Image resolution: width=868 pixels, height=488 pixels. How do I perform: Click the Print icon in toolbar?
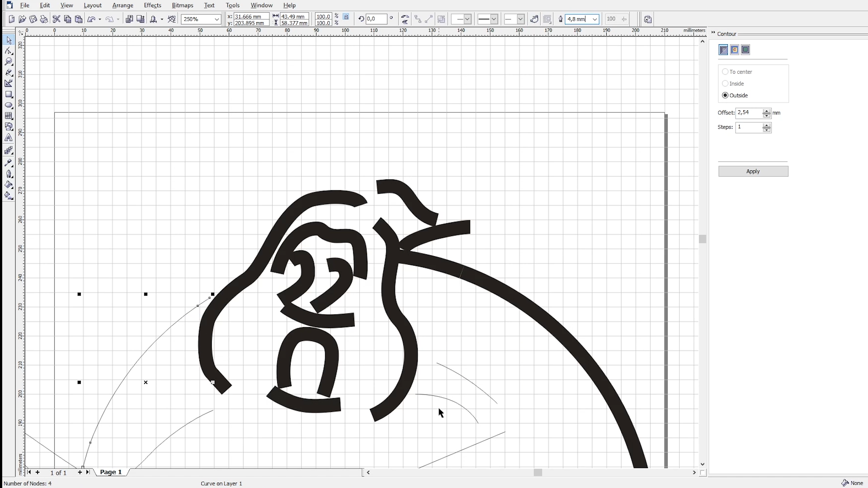44,19
